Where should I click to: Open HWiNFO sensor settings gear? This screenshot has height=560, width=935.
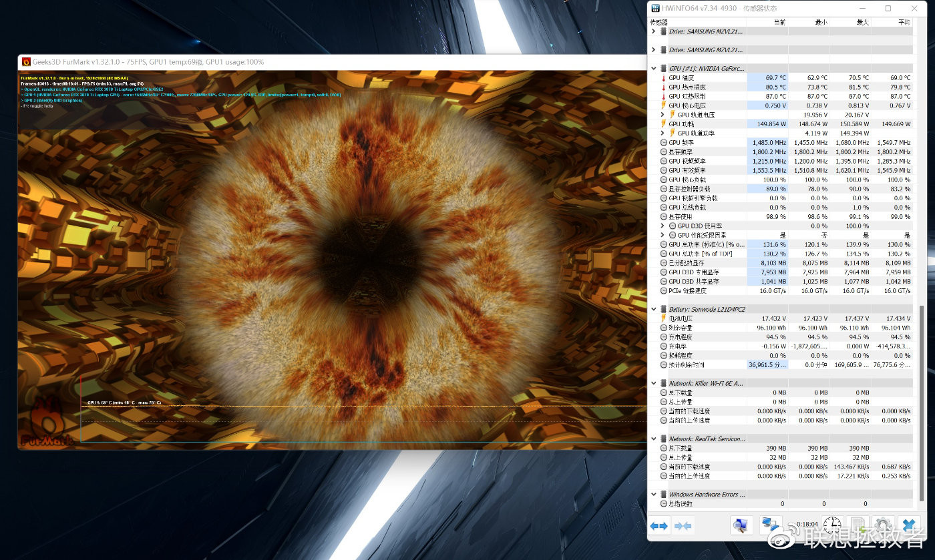[x=883, y=526]
